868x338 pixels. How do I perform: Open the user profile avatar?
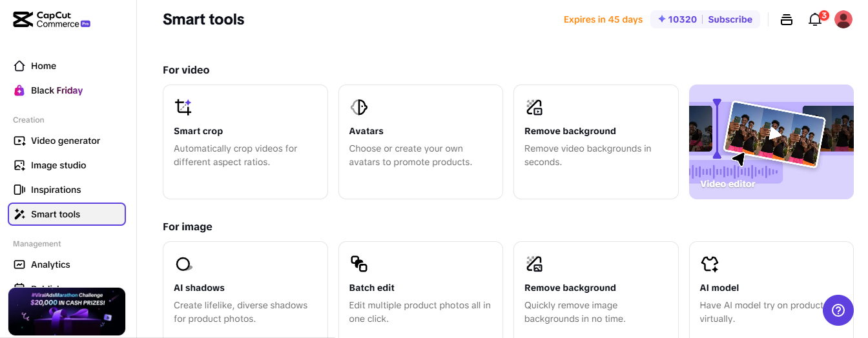[843, 19]
